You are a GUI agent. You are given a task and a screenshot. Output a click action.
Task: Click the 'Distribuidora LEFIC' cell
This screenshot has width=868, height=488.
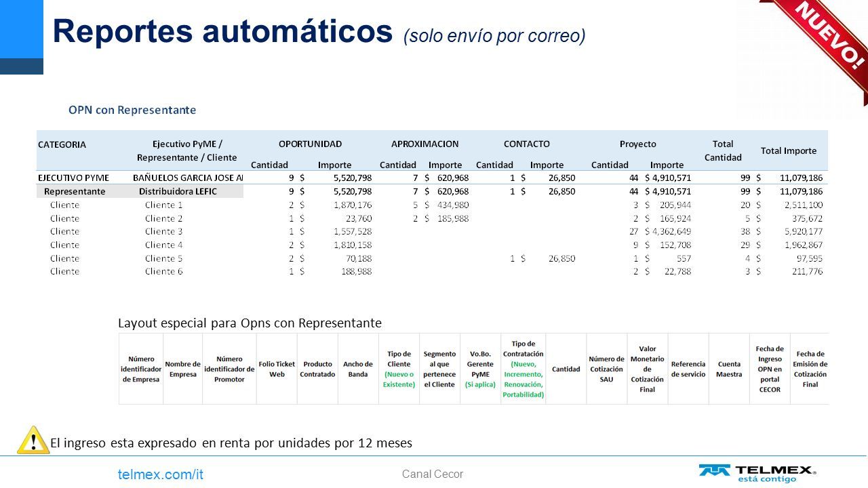(x=178, y=191)
